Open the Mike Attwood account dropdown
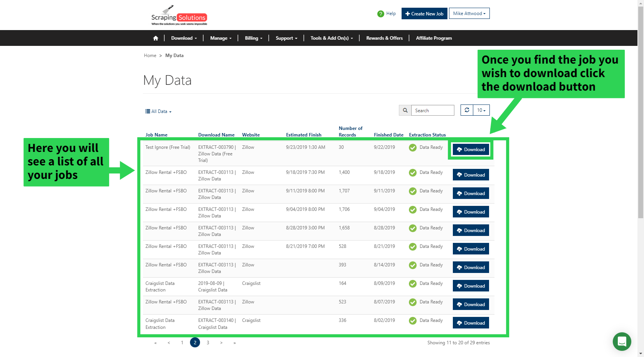Screen dimensions: 644x357 [469, 13]
